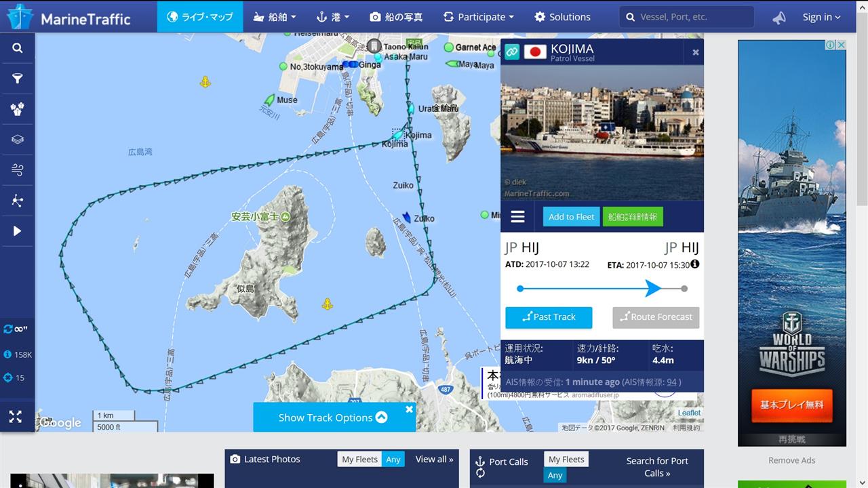868x488 pixels.
Task: Open the Sign in dropdown
Action: click(x=821, y=17)
